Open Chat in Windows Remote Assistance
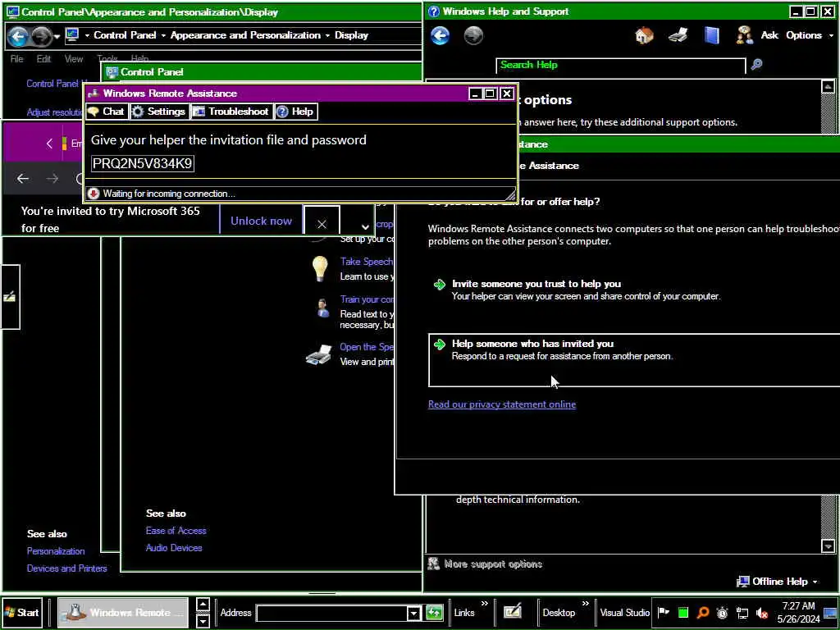The width and height of the screenshot is (840, 630). coord(106,112)
